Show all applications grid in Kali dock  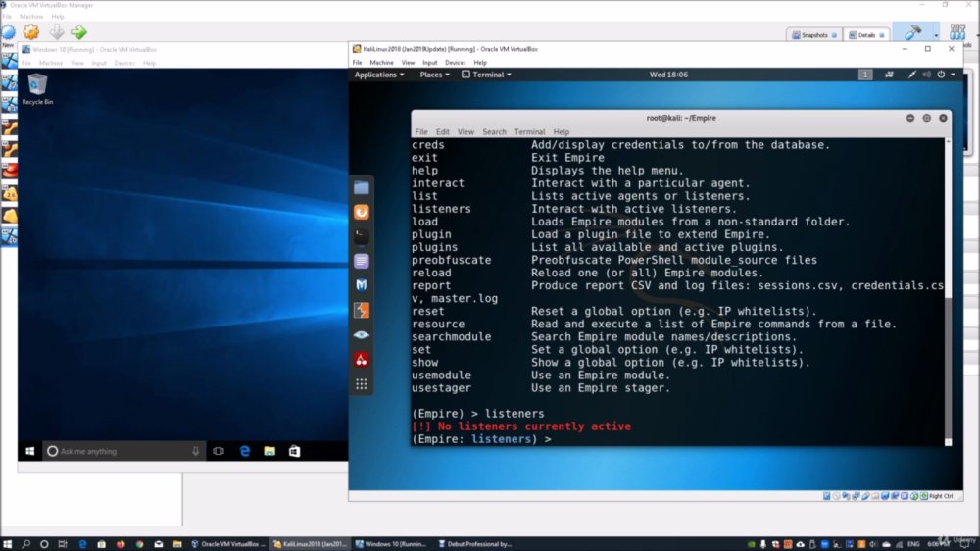(362, 384)
